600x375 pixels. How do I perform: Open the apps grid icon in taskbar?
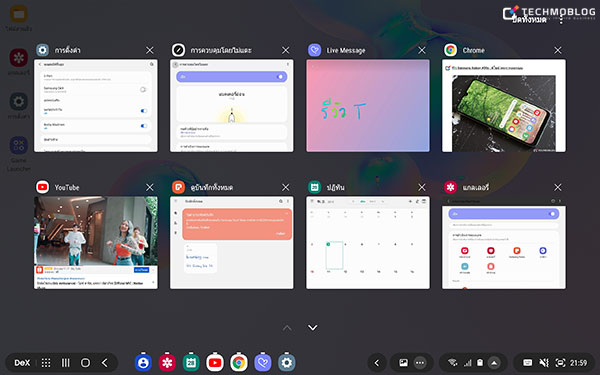(46, 363)
